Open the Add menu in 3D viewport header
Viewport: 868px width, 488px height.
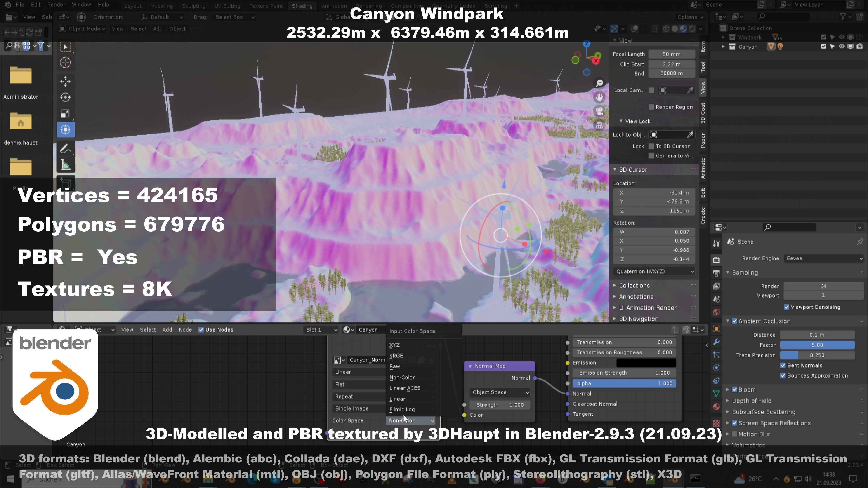click(x=157, y=29)
